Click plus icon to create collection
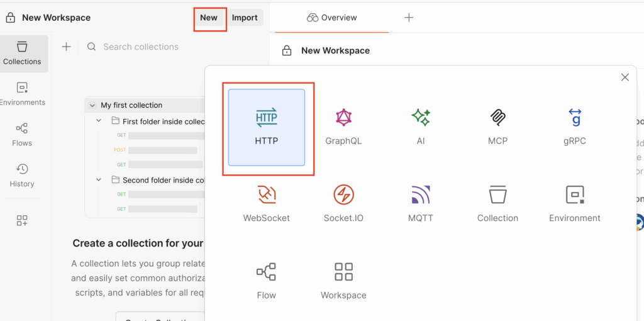Image resolution: width=644 pixels, height=321 pixels. [x=66, y=47]
